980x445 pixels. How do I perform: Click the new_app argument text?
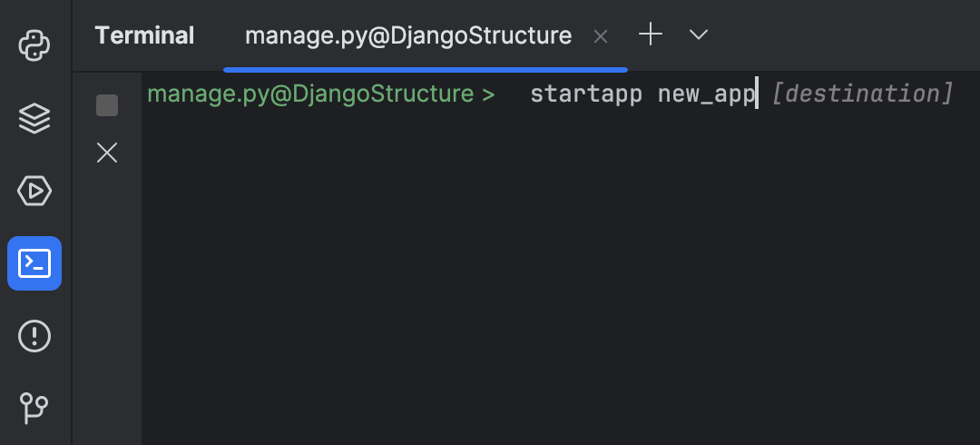(706, 94)
